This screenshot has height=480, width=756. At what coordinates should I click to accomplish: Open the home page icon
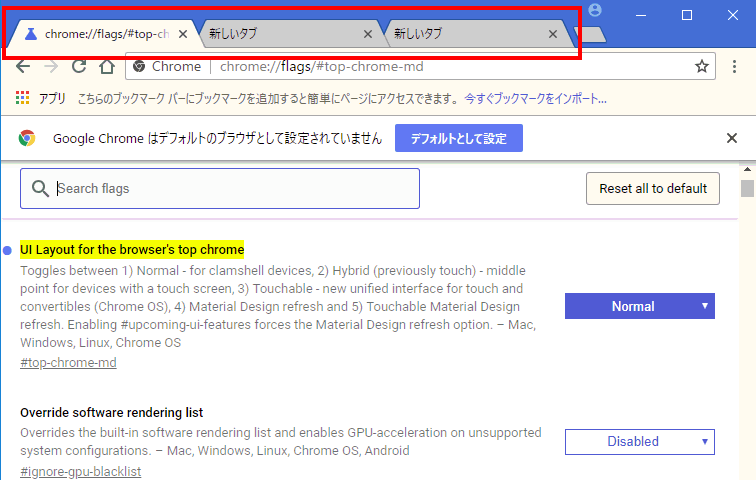tap(107, 67)
